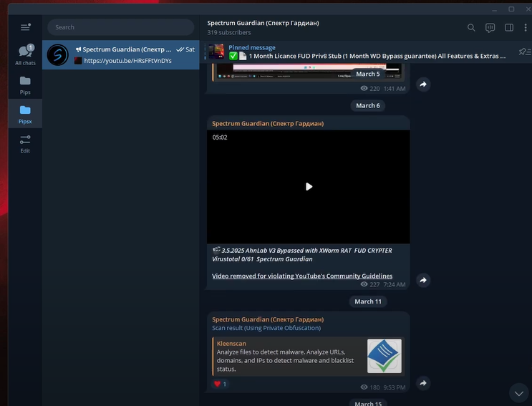This screenshot has height=406, width=532.
Task: Open the hamburger main menu
Action: 25,27
